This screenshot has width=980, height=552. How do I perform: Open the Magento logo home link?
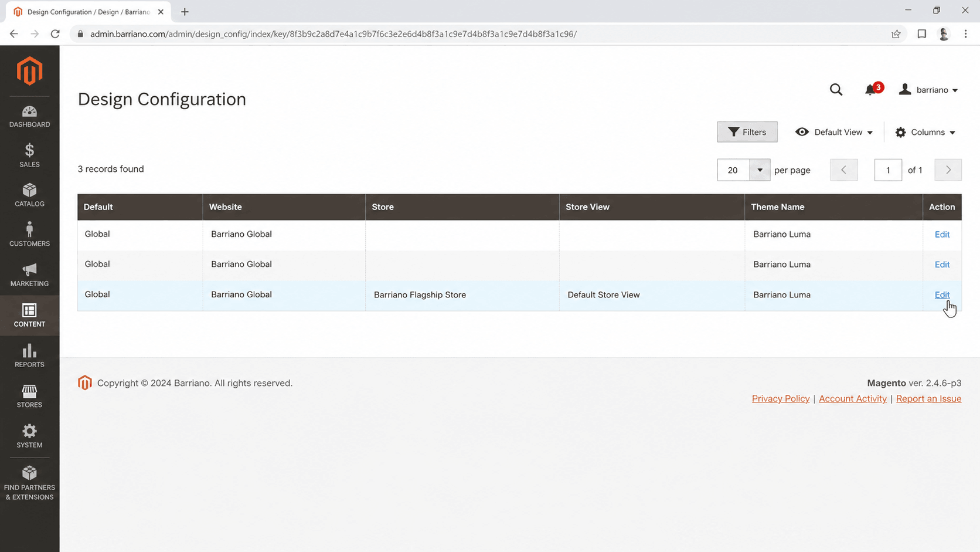[x=29, y=71]
